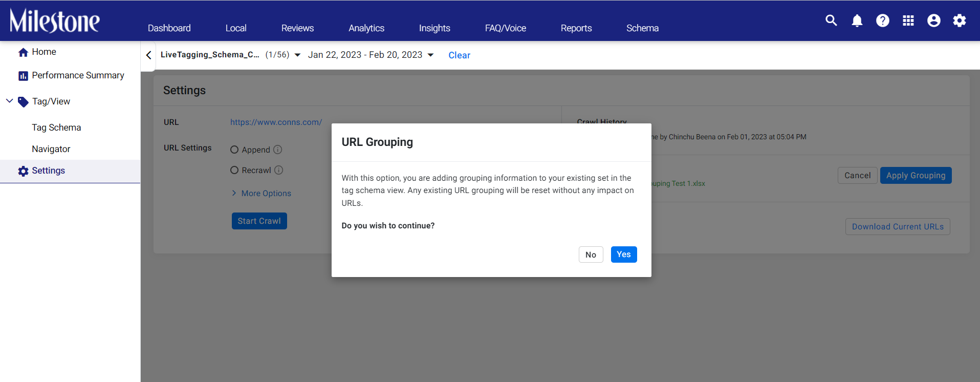Open the date range dropdown arrow

click(x=430, y=55)
